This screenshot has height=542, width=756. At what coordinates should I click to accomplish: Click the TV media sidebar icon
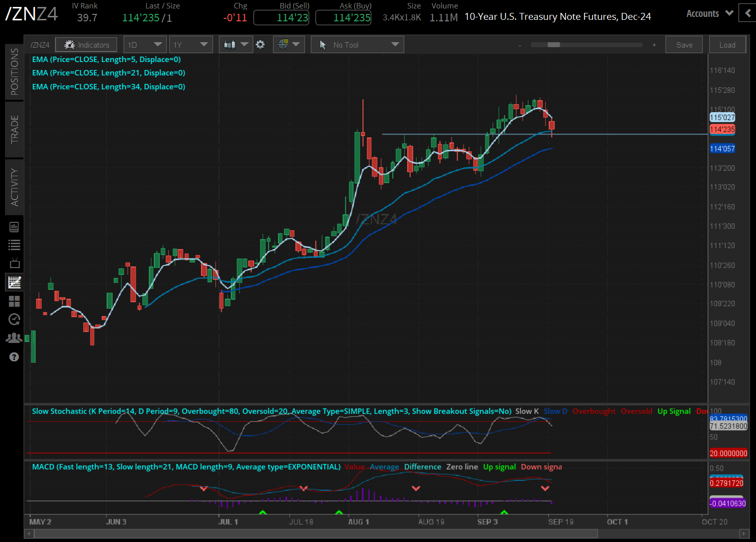(14, 263)
